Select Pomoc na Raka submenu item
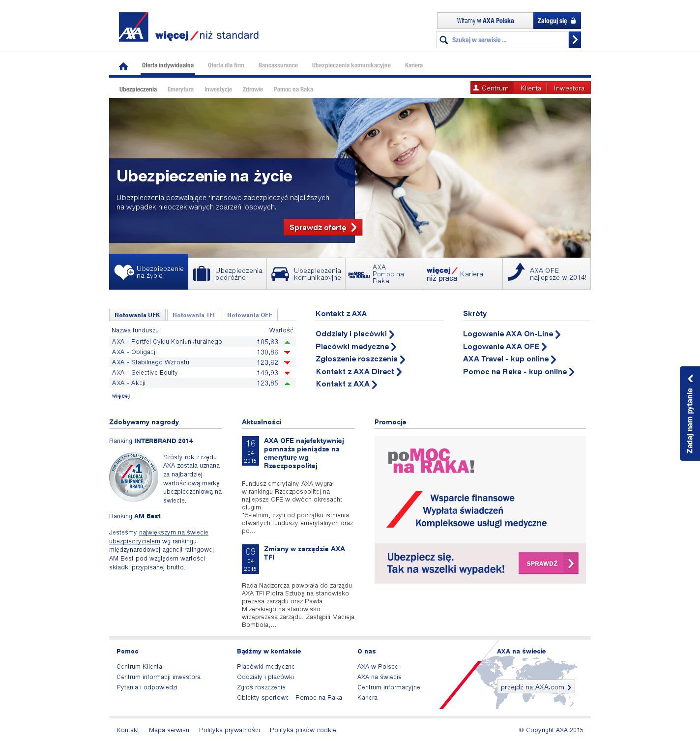 point(293,89)
